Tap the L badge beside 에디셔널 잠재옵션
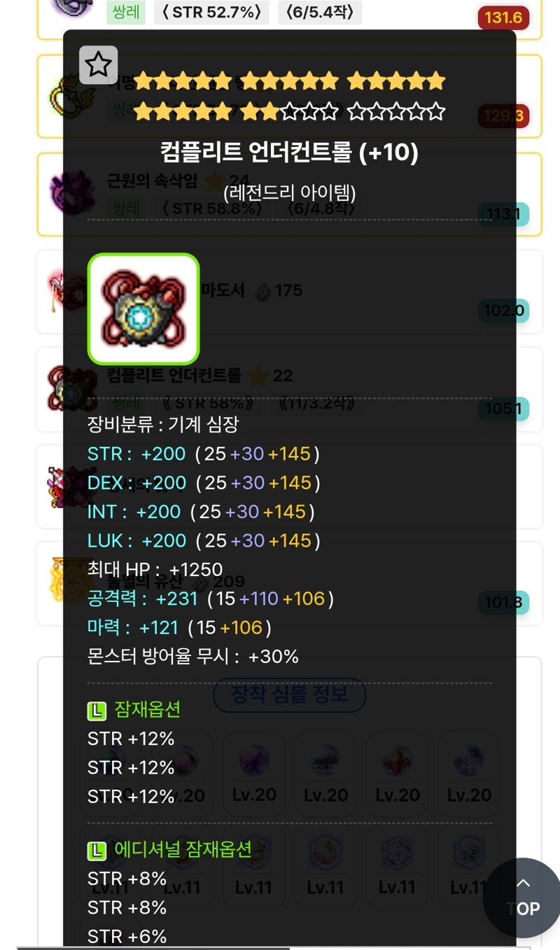The image size is (560, 950). coord(97,851)
